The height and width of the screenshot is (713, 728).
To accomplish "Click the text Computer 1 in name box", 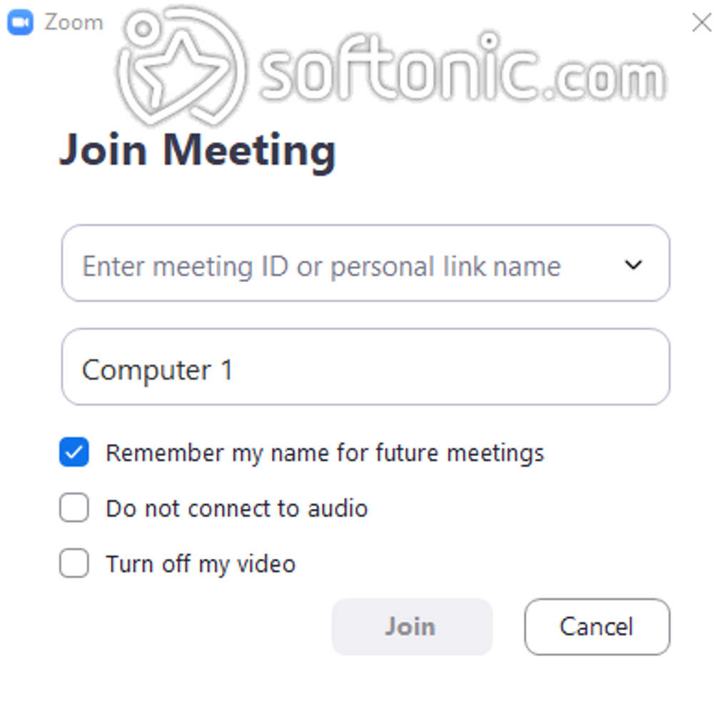I will (x=158, y=371).
